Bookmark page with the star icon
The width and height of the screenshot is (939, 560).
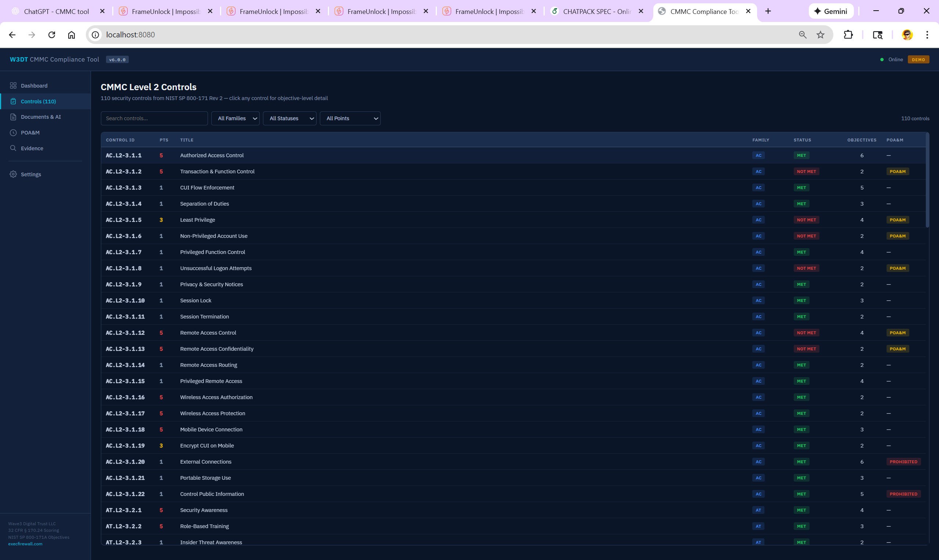pyautogui.click(x=821, y=35)
